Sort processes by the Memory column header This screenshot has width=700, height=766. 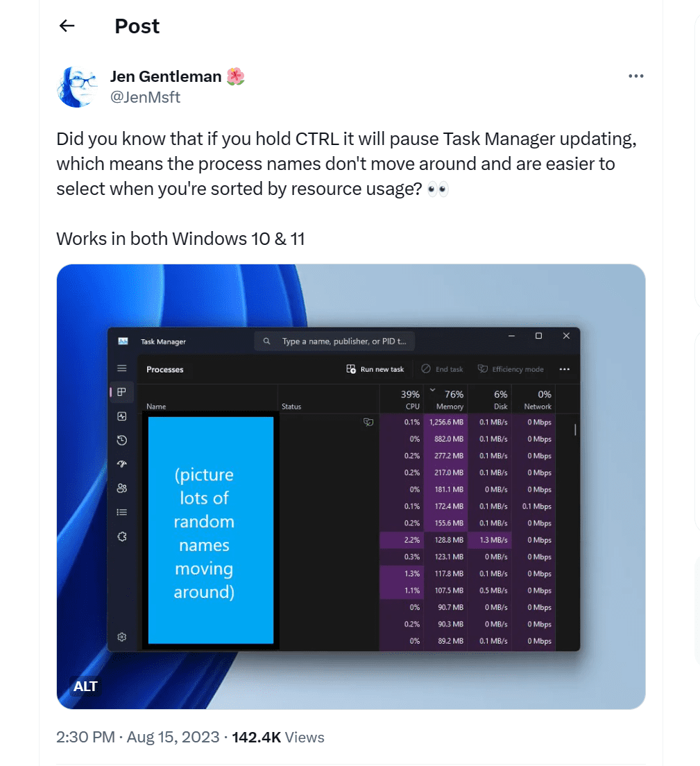click(x=450, y=400)
